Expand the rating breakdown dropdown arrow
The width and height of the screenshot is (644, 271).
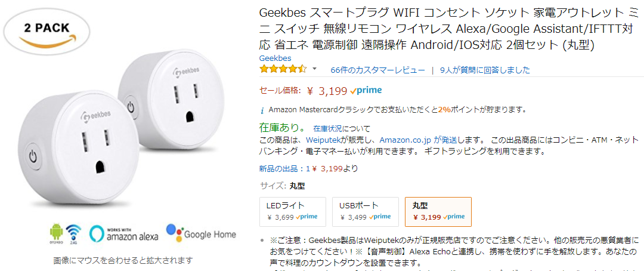click(315, 69)
